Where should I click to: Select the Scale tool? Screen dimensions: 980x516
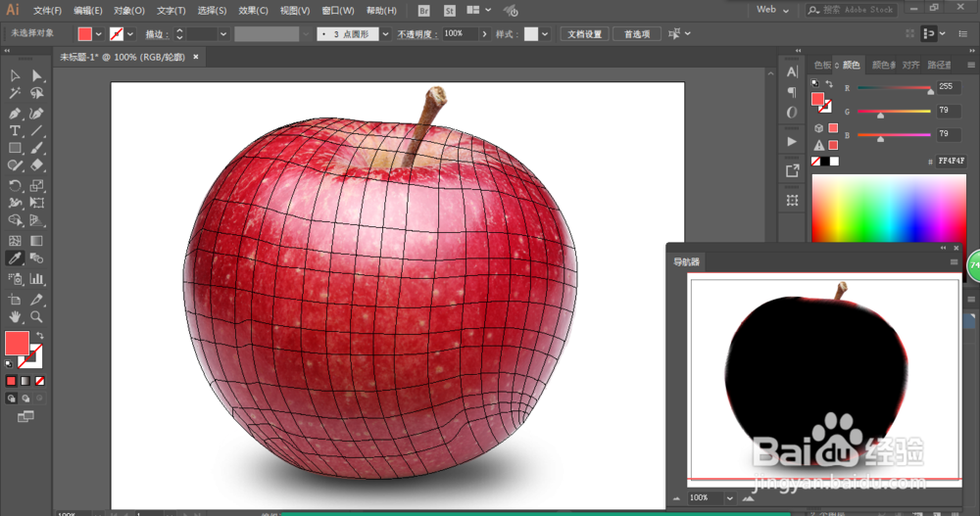(37, 185)
